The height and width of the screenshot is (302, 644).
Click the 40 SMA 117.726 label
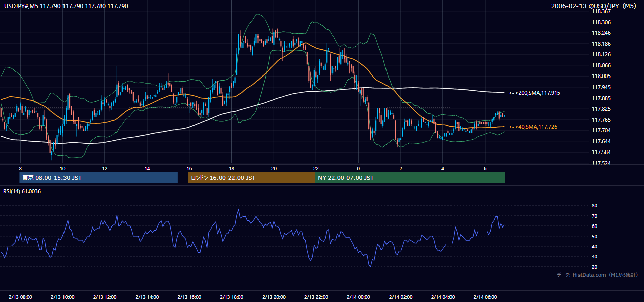pos(533,127)
